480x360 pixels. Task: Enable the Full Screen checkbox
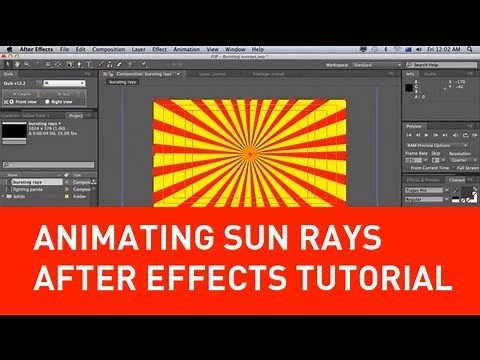point(454,168)
